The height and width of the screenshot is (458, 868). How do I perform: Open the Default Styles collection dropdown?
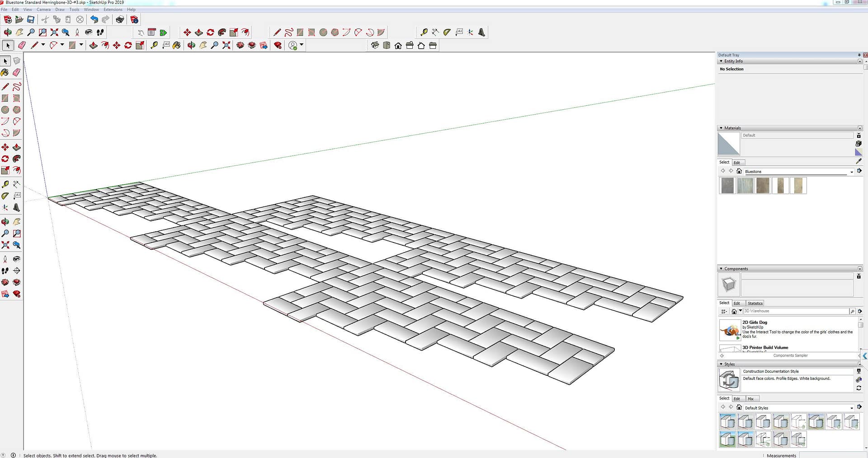[x=852, y=408]
